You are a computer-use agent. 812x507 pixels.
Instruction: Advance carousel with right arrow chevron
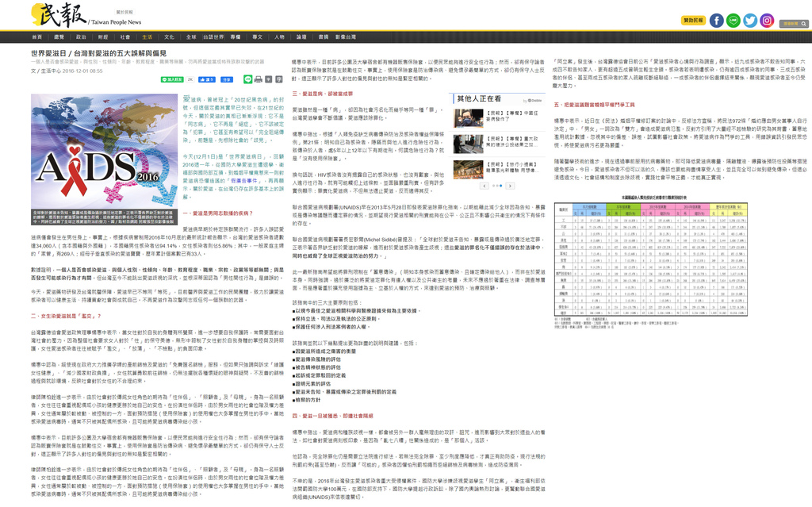click(509, 186)
